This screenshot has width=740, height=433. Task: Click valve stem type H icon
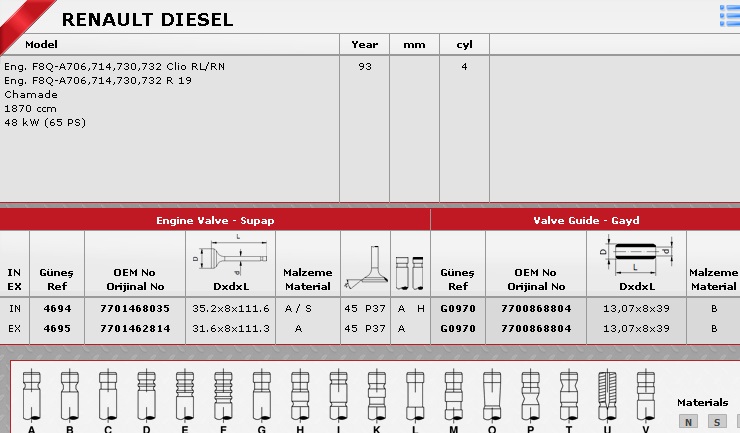point(299,395)
